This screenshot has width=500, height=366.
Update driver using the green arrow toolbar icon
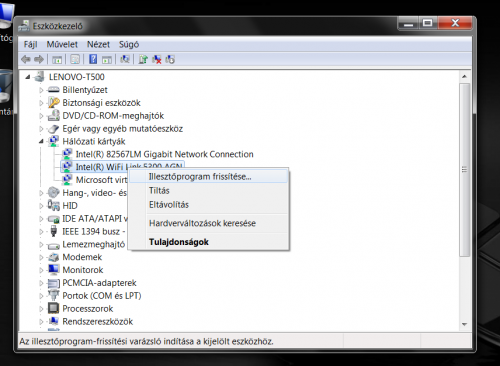(143, 59)
